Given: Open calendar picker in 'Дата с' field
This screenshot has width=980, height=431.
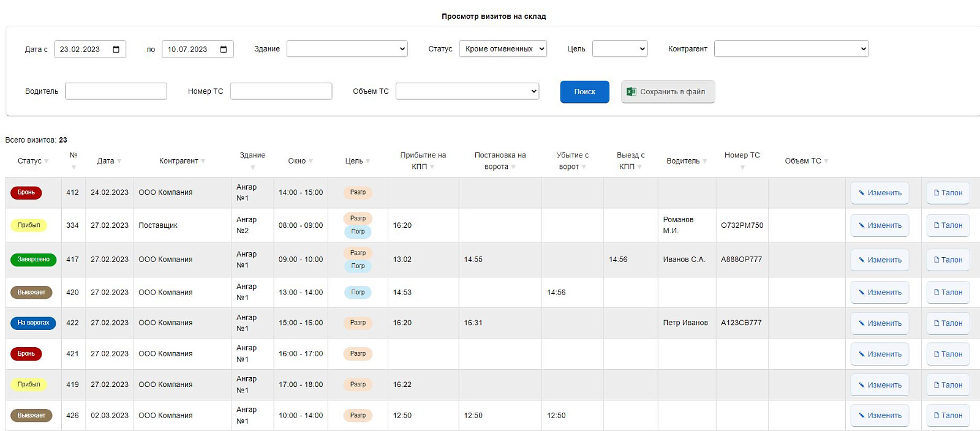Looking at the screenshot, I should tap(116, 50).
